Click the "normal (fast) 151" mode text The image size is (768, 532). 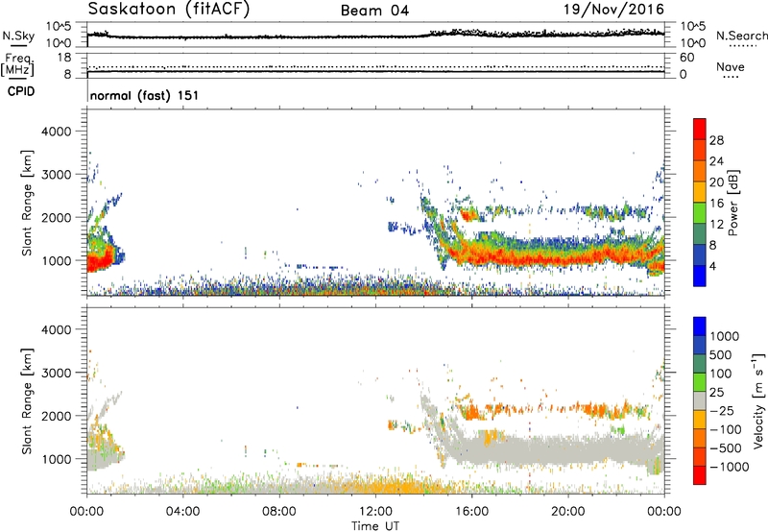145,95
